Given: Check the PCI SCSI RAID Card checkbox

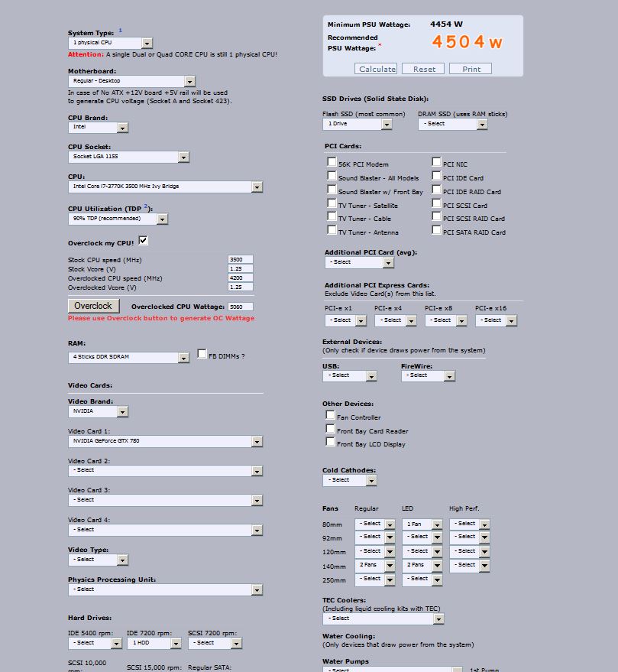Looking at the screenshot, I should [436, 216].
